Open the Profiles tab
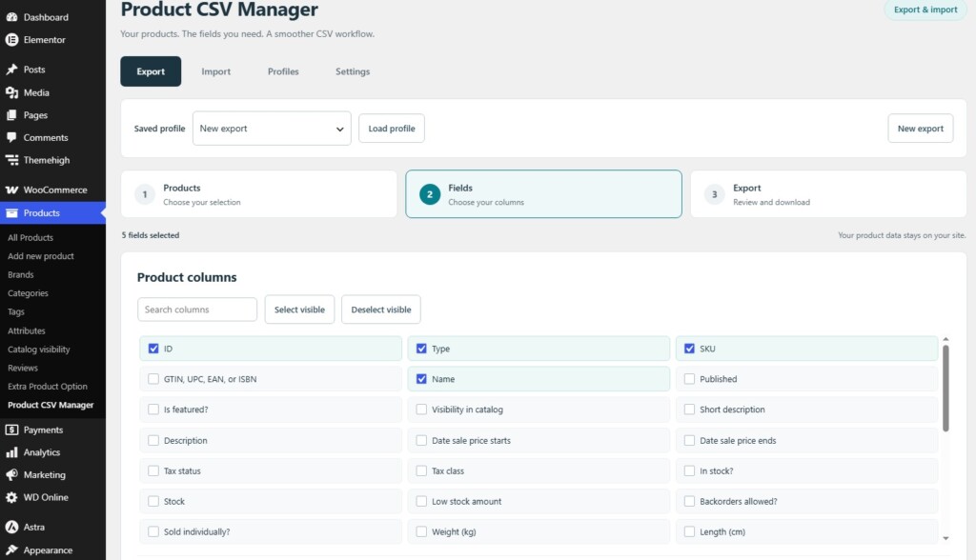Image resolution: width=976 pixels, height=560 pixels. [x=283, y=71]
